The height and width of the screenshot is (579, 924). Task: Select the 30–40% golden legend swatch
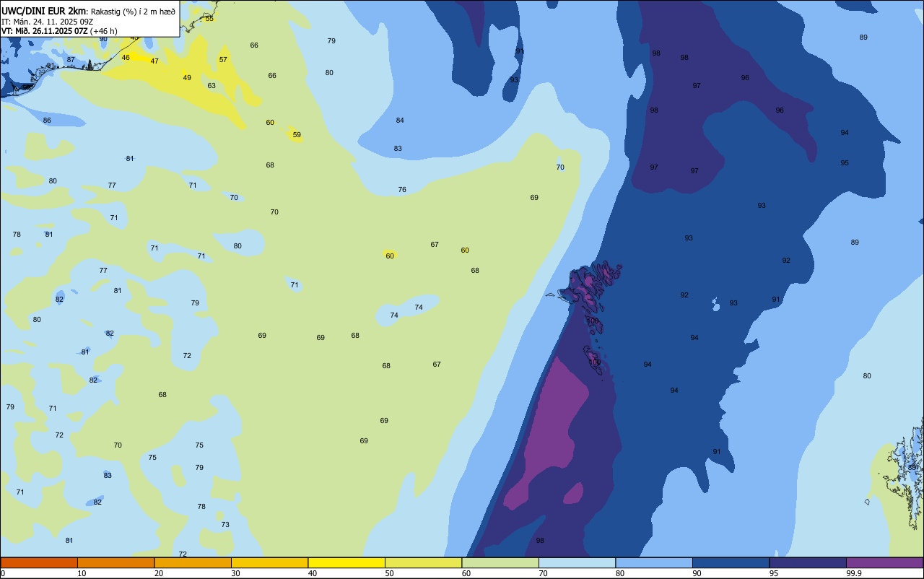pyautogui.click(x=269, y=562)
